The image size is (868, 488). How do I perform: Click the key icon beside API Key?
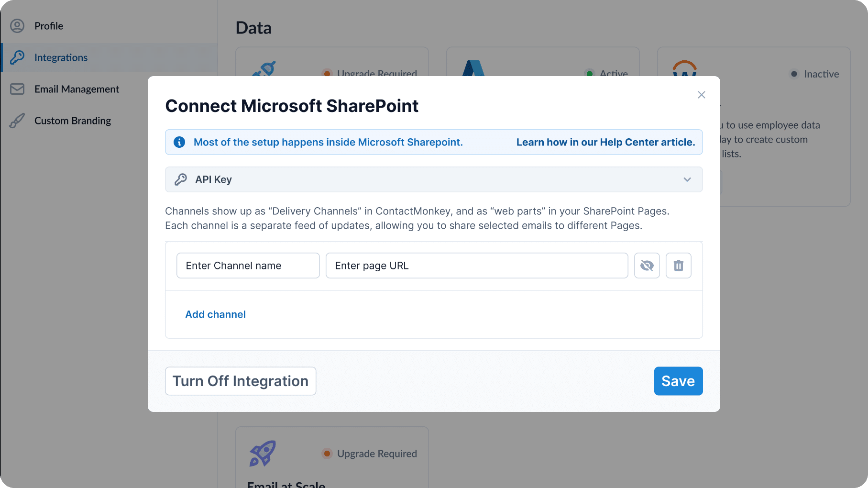(x=181, y=179)
